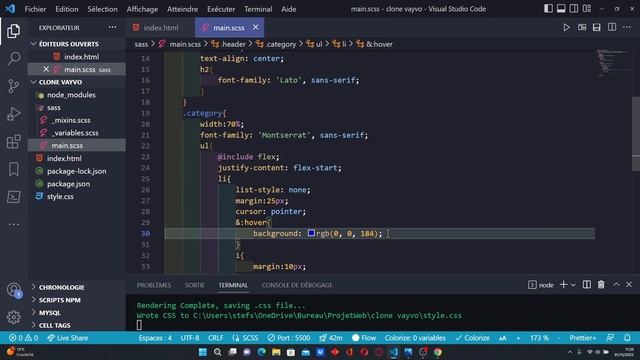Open the Fichier menu
This screenshot has height=360, width=640.
[35, 9]
